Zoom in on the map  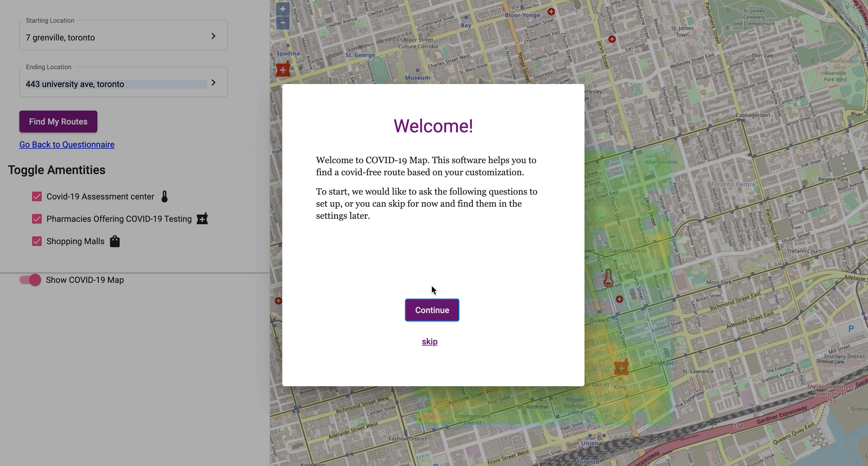click(x=283, y=9)
